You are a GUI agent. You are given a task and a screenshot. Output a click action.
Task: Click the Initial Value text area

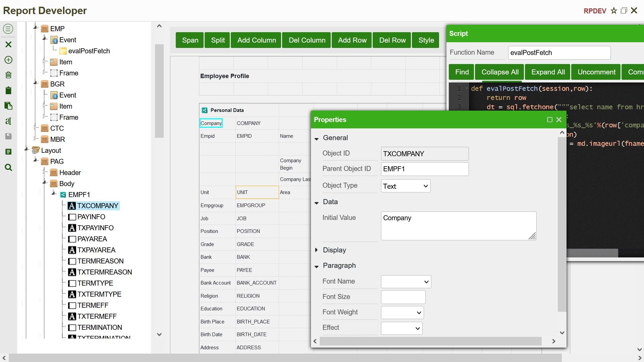point(459,226)
